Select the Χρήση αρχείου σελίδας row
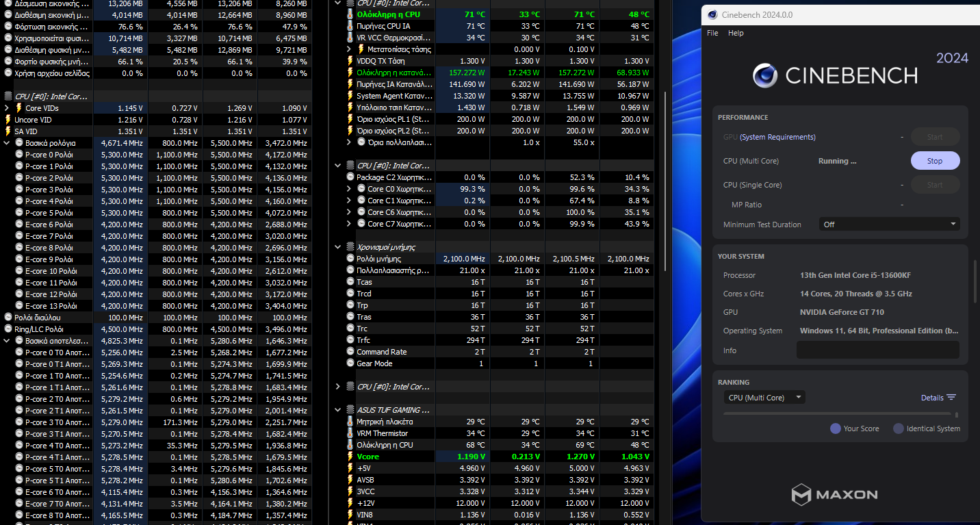980x525 pixels. pyautogui.click(x=156, y=73)
